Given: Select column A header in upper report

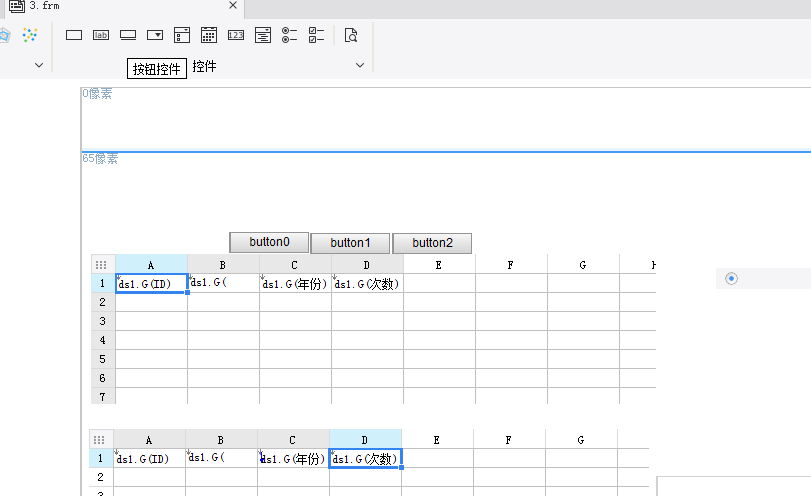Looking at the screenshot, I should point(151,265).
